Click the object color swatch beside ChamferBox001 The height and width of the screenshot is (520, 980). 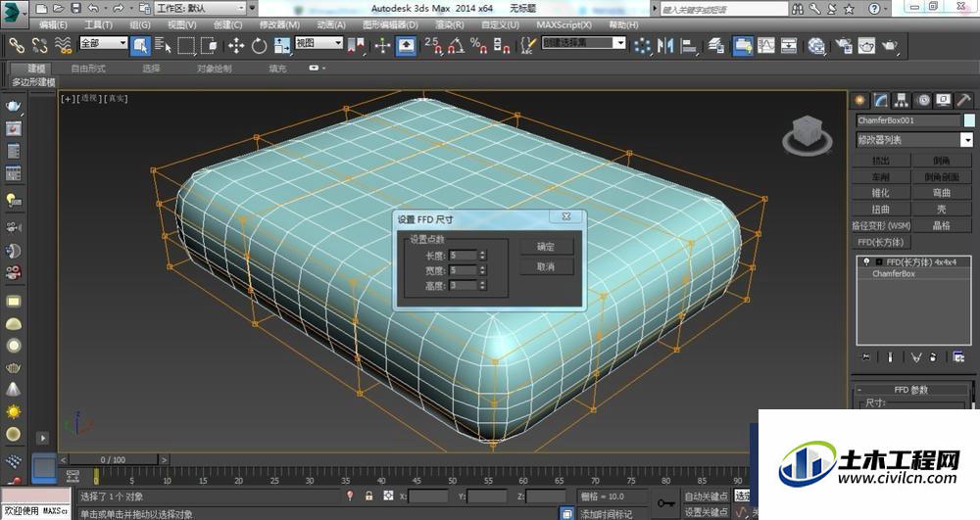coord(969,120)
